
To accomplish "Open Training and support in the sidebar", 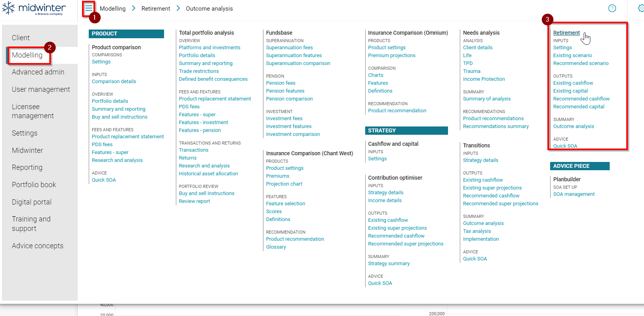I will click(x=31, y=224).
